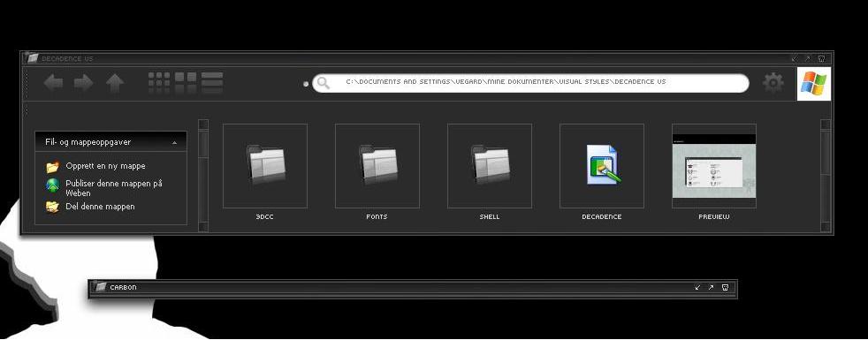The width and height of the screenshot is (868, 340).
Task: Click Publiser denne mappen på Weben
Action: pos(113,188)
